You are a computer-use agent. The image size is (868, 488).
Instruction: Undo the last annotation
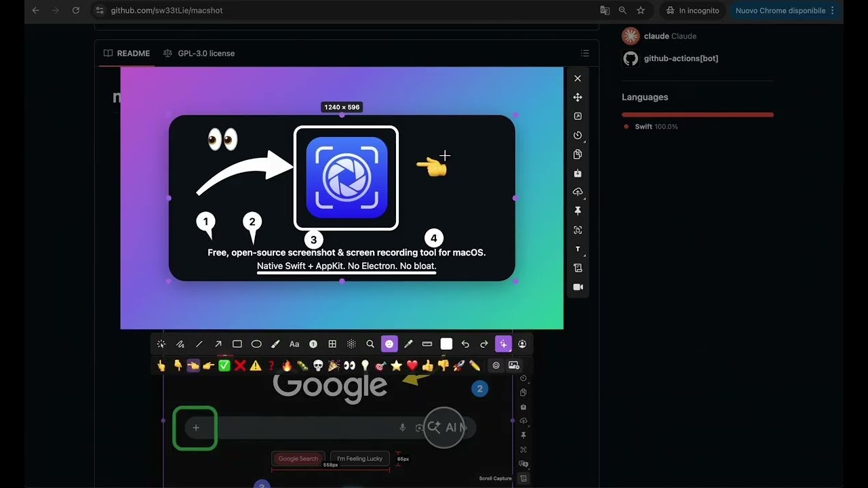pos(465,344)
